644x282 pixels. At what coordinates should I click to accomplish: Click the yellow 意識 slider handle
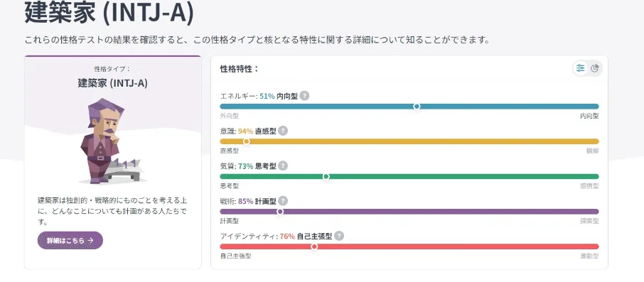(x=247, y=141)
